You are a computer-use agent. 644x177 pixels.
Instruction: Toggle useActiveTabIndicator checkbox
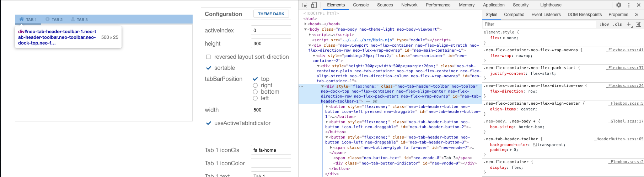209,123
